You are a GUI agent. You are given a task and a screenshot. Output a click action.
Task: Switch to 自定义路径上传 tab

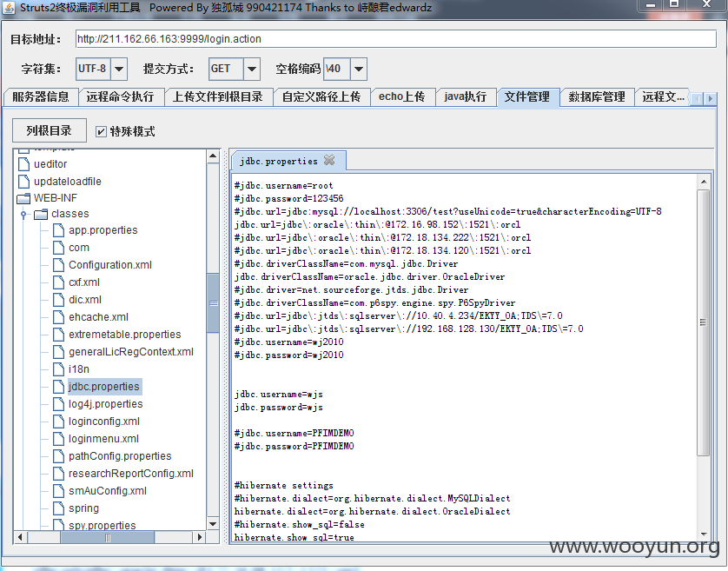pos(321,96)
